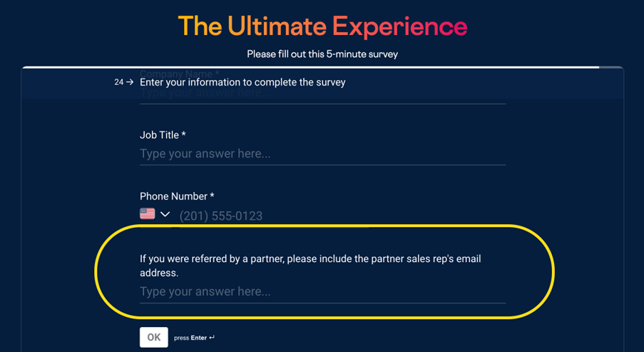Click the US flag country icon
Image resolution: width=644 pixels, height=352 pixels.
coord(148,213)
